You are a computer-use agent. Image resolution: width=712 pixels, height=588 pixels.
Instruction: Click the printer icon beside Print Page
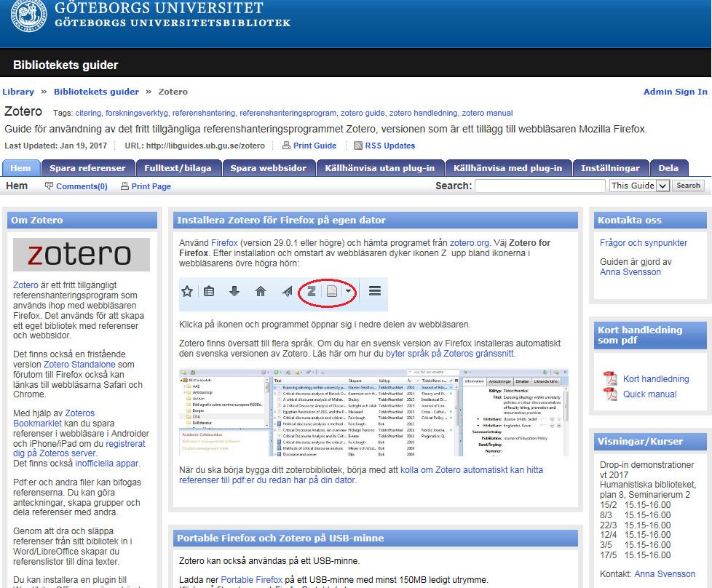pyautogui.click(x=124, y=186)
